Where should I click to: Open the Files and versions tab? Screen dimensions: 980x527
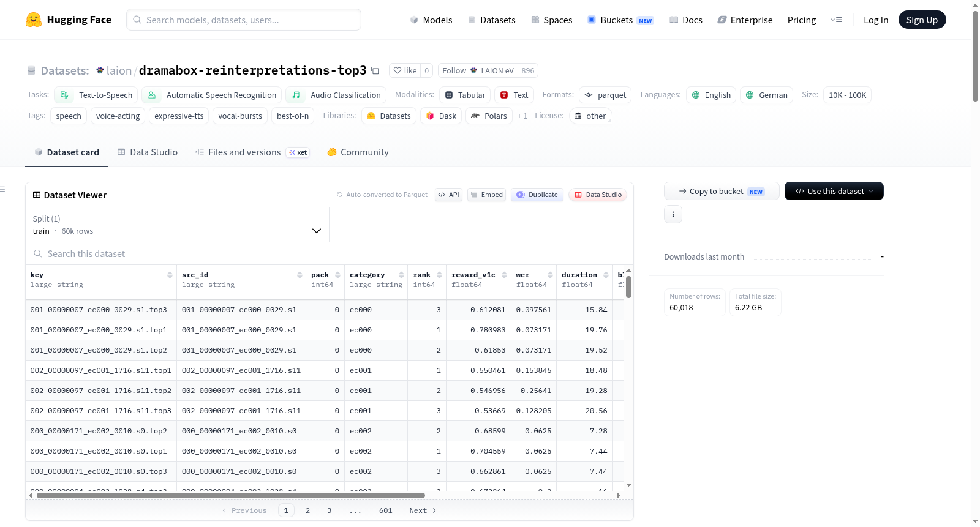[x=252, y=152]
